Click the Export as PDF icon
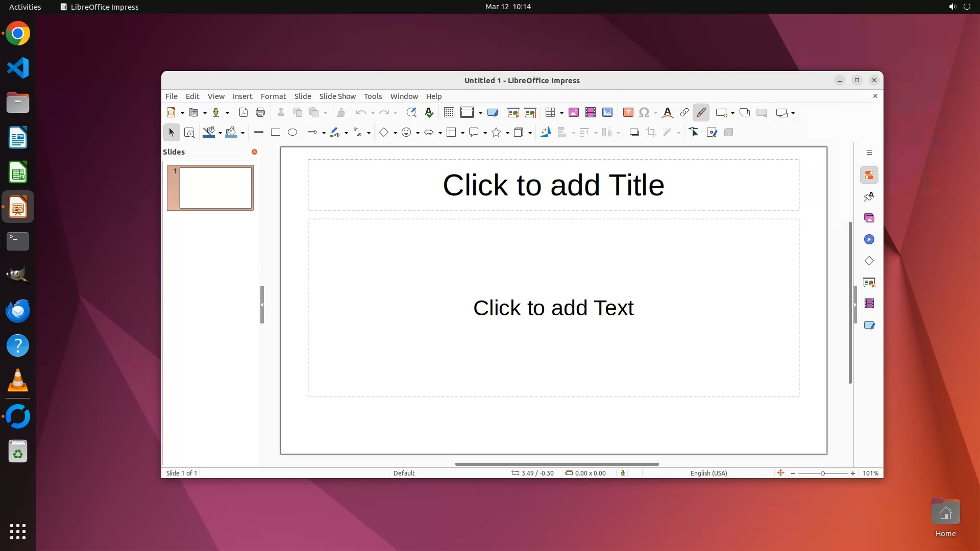 point(243,113)
